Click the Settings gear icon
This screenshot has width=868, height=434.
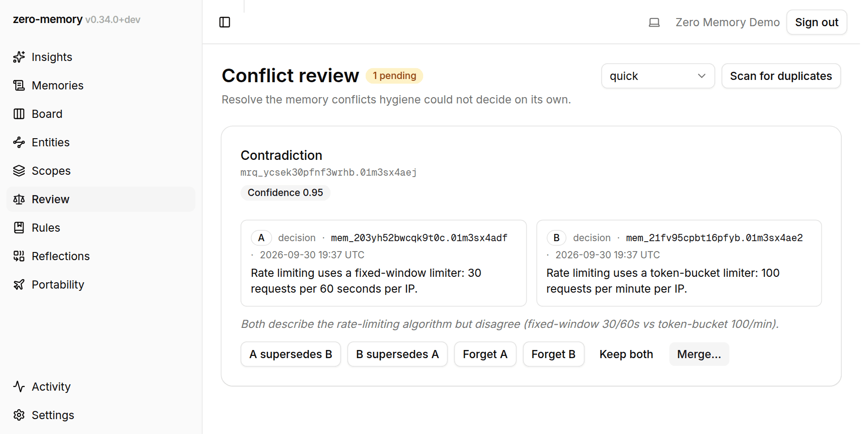point(19,415)
